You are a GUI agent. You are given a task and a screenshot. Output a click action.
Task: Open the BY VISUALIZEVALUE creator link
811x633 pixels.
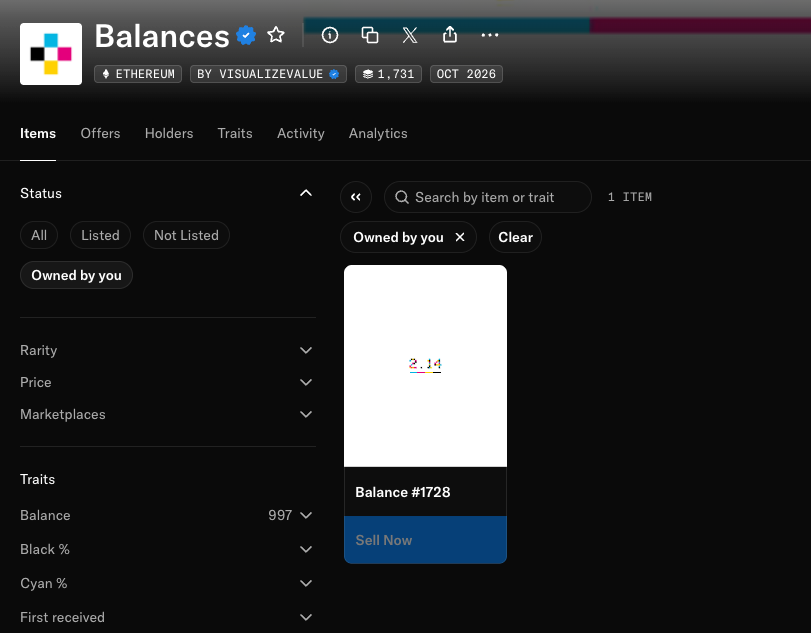tap(268, 74)
